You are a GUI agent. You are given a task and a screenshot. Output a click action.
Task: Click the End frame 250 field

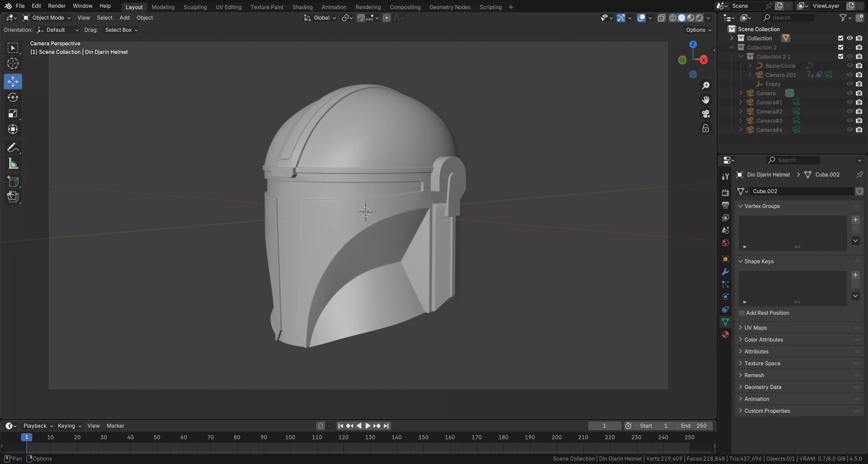(693, 426)
